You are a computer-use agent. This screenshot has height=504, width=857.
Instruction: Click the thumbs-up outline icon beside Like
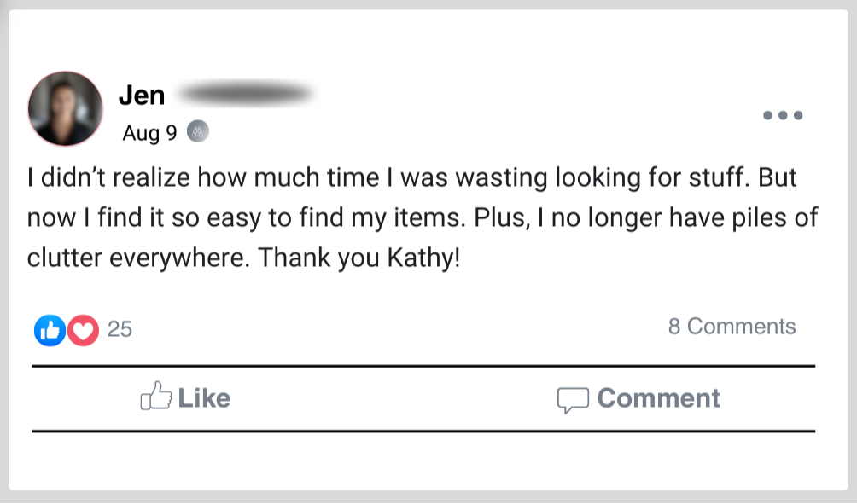[155, 397]
